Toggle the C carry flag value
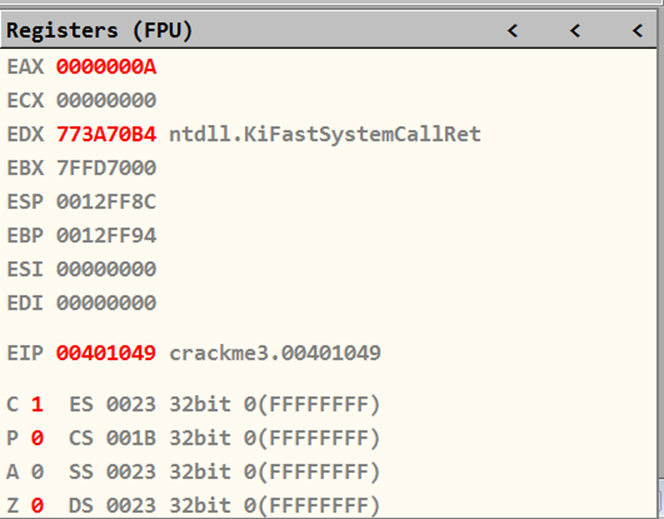Screen dimensions: 664x519 tap(37, 404)
